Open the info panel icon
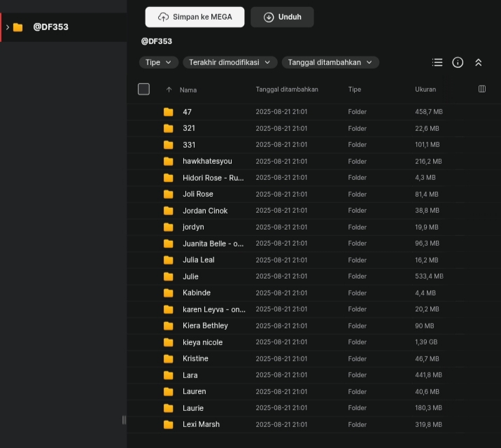Image resolution: width=501 pixels, height=448 pixels. (458, 62)
